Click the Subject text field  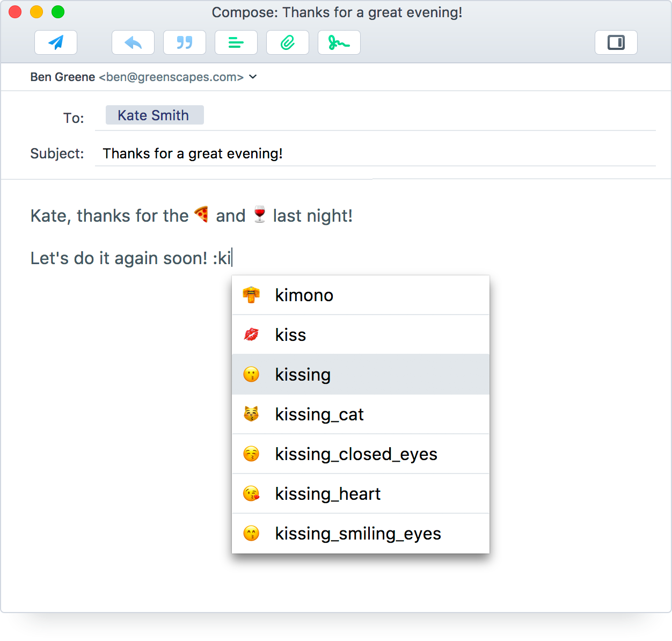tap(375, 154)
